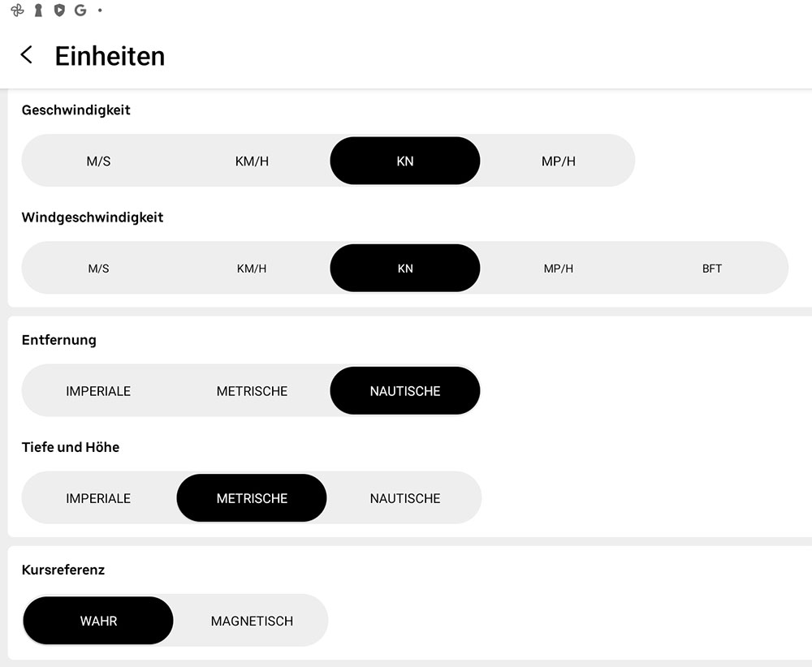Tap the pinwheel icon in the status bar
Image resolution: width=812 pixels, height=667 pixels.
tap(17, 11)
